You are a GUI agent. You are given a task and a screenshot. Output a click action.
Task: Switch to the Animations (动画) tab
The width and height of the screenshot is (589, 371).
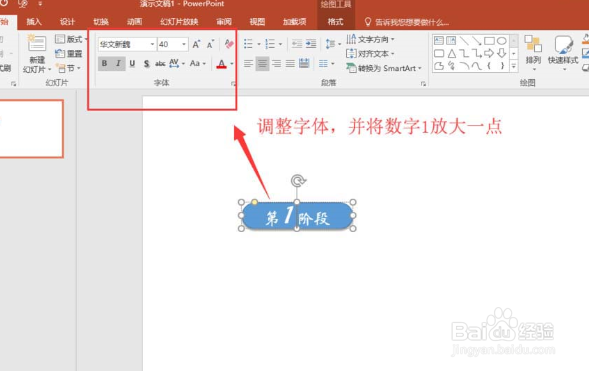[134, 22]
